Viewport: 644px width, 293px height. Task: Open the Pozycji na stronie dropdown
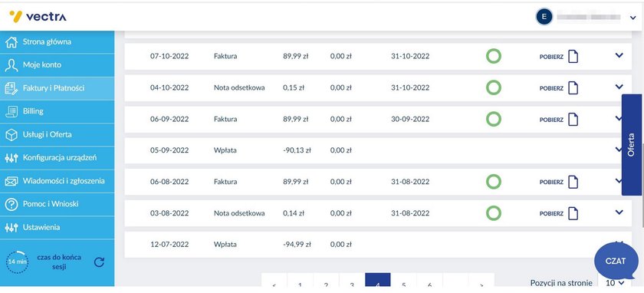pyautogui.click(x=615, y=283)
